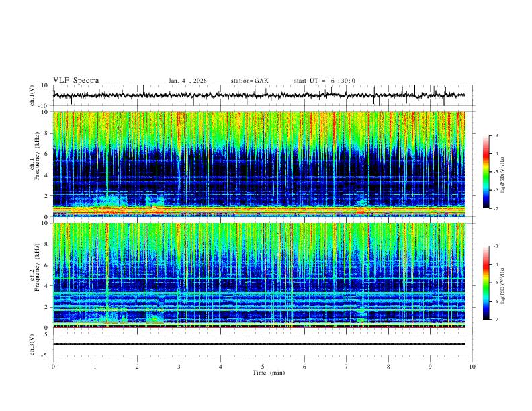This screenshot has width=532, height=411.
Task: Click the ch.2 spectrogram middle area
Action: [x=259, y=275]
